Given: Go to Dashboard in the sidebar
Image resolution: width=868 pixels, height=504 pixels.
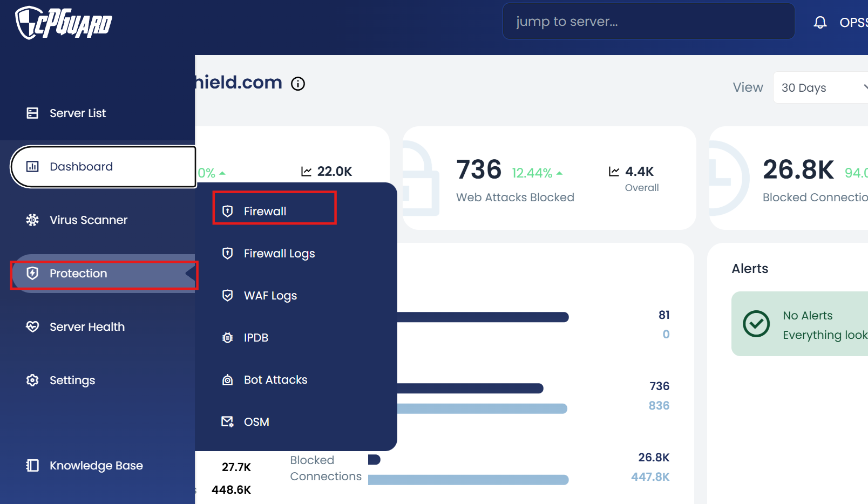Looking at the screenshot, I should [103, 166].
